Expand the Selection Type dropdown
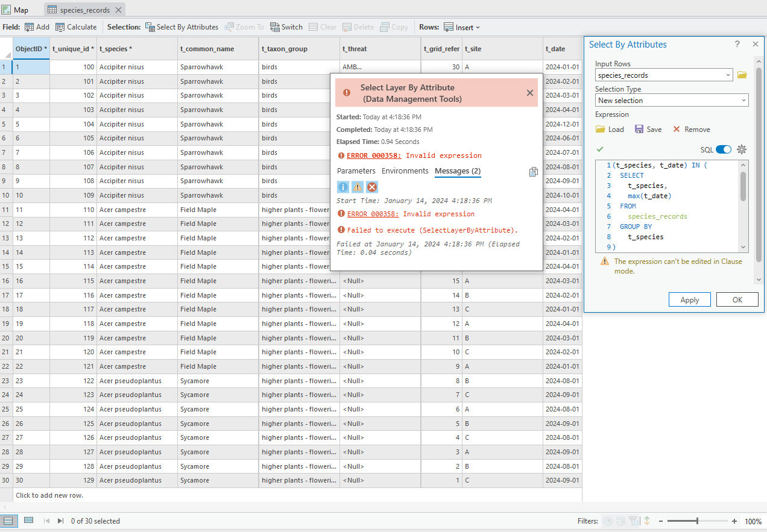The height and width of the screenshot is (532, 767). coord(743,101)
